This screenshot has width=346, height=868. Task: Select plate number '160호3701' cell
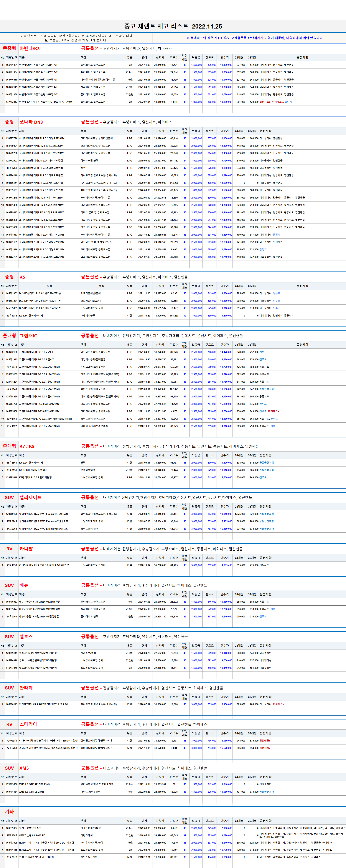(x=12, y=257)
